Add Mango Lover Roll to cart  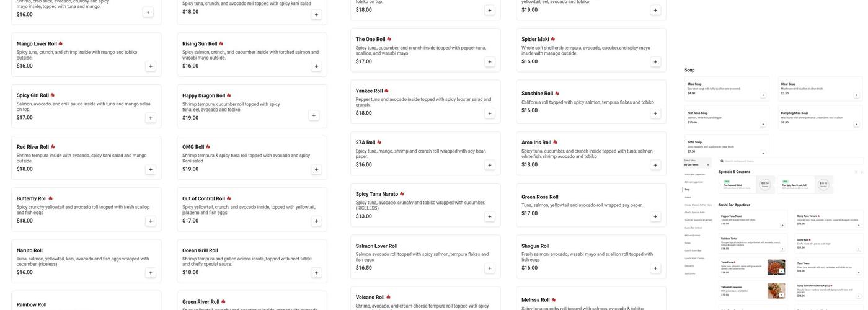tap(150, 66)
